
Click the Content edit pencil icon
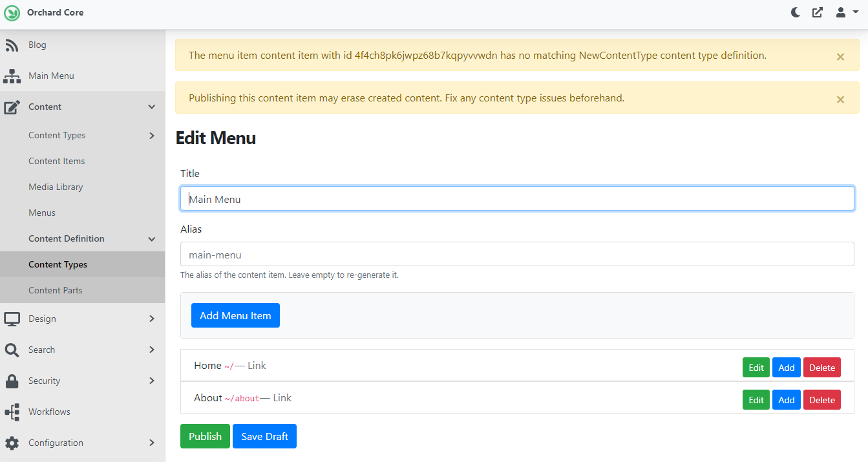(12, 107)
